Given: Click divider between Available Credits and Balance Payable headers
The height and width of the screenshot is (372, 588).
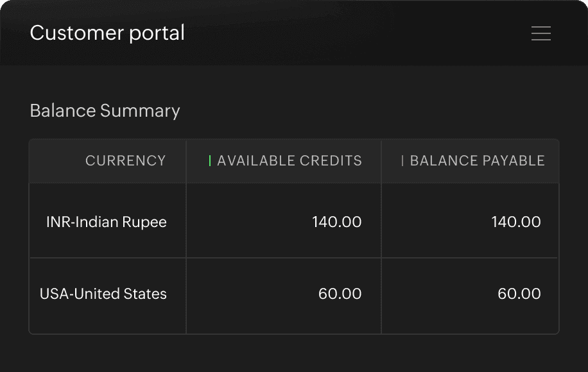Looking at the screenshot, I should 381,161.
